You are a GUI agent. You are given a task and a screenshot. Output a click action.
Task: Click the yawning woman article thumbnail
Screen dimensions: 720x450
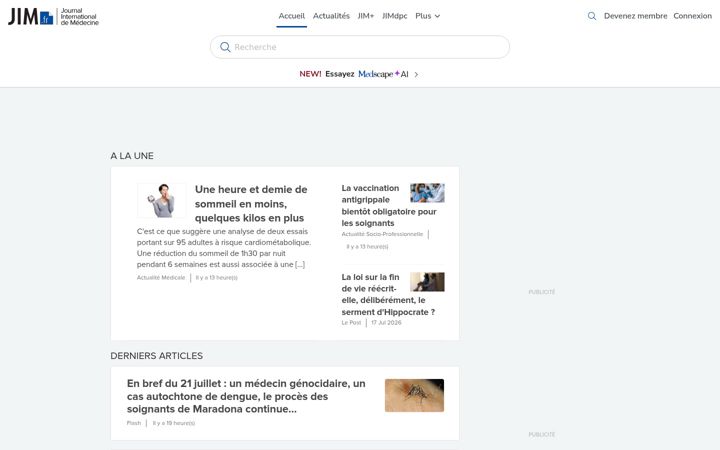(x=162, y=200)
